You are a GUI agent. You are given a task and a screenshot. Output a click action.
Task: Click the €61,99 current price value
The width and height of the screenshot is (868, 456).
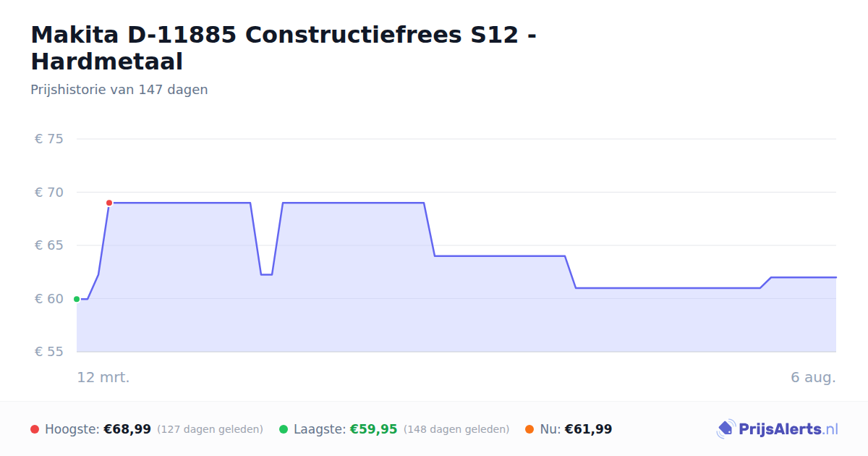[x=588, y=429]
